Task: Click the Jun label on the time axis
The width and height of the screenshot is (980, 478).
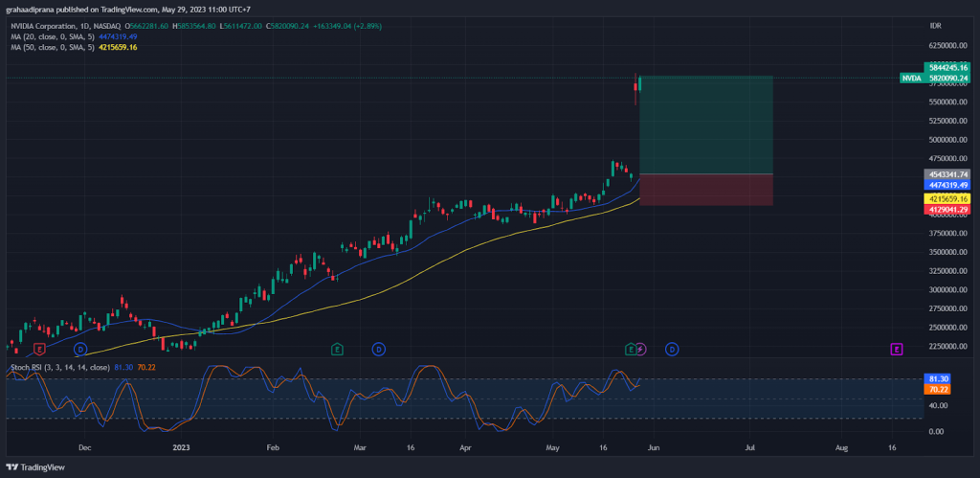Action: 654,448
